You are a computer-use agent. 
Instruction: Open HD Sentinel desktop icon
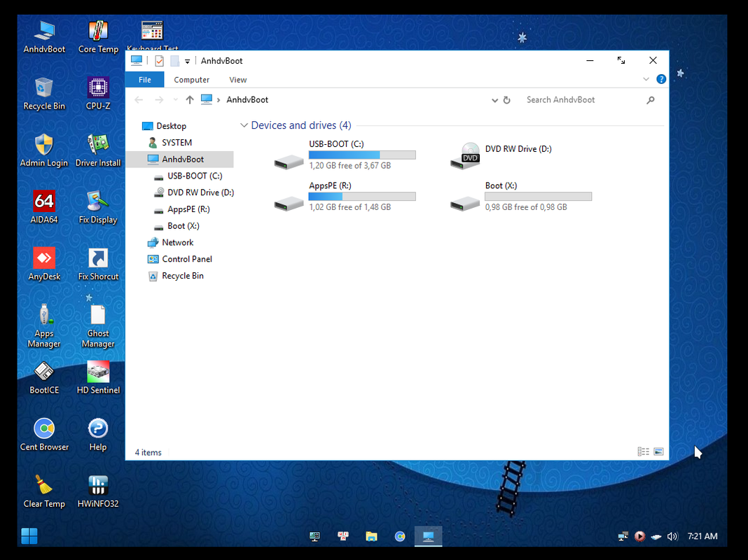tap(98, 377)
